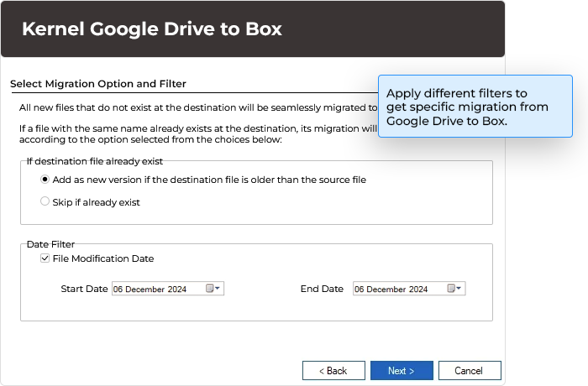Open the End Date calendar dropdown

tap(454, 288)
